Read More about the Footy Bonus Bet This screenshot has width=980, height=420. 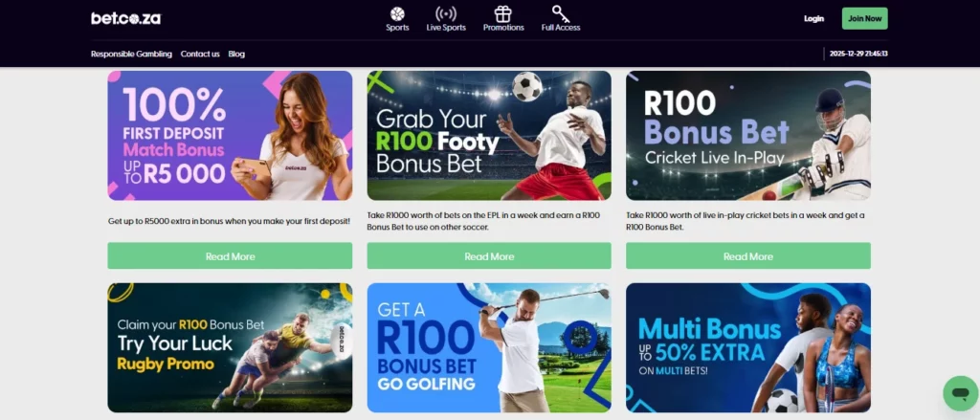coord(489,256)
